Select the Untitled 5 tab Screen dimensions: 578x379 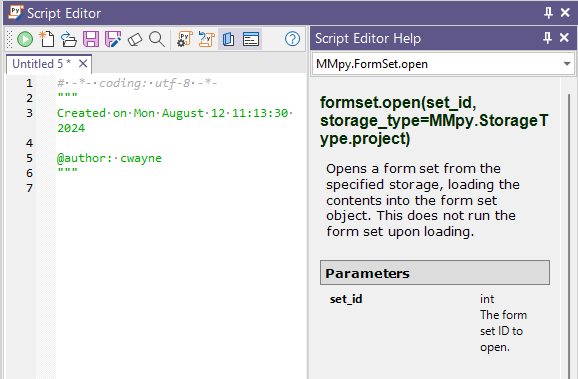(x=41, y=64)
